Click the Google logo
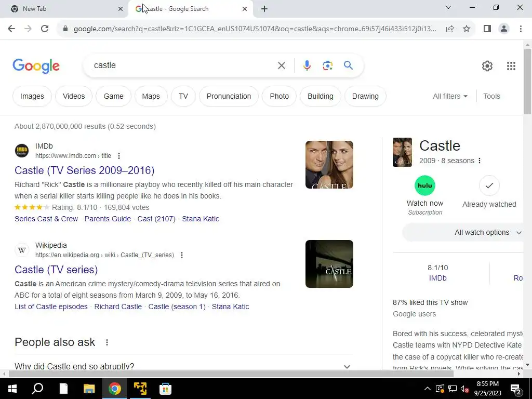This screenshot has height=399, width=532. [x=36, y=66]
